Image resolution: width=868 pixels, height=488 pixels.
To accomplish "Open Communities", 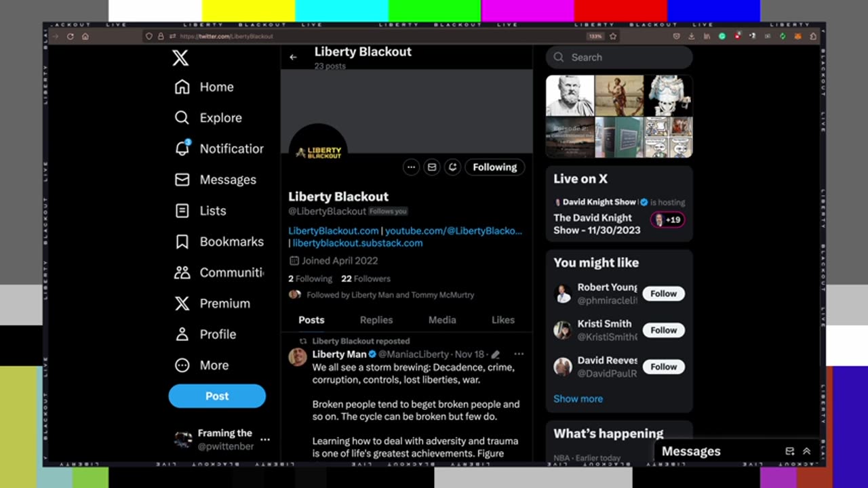I will [x=219, y=272].
